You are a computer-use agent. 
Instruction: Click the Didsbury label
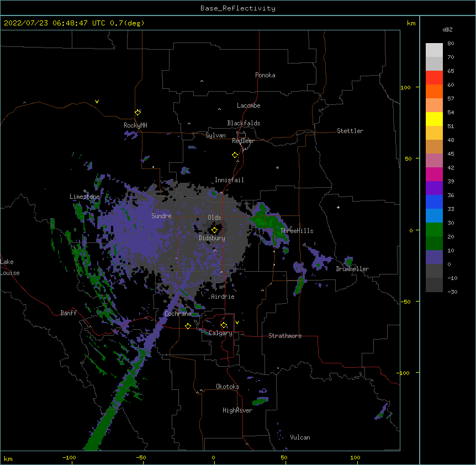(212, 238)
